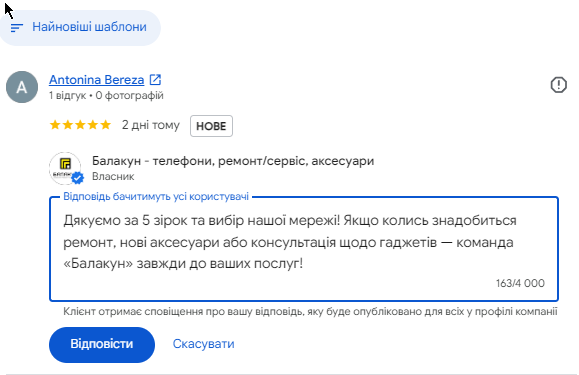
Task: Open the sort filter icon for templates
Action: pos(17,28)
